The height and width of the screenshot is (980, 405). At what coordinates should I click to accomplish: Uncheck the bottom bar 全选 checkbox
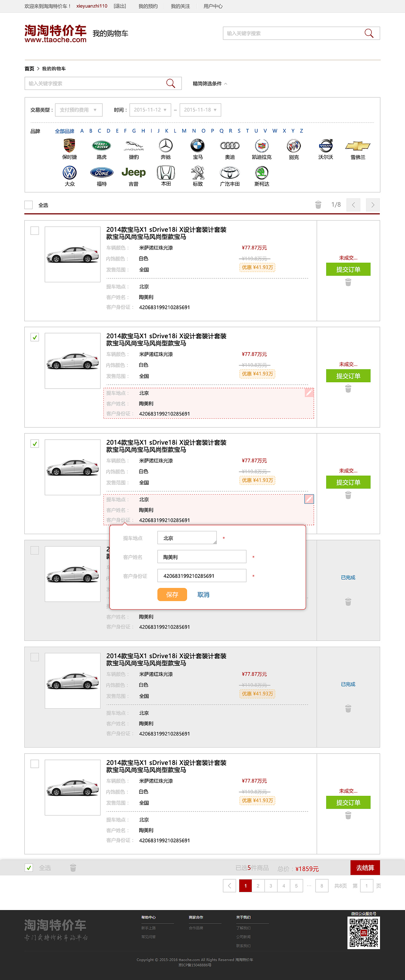click(28, 867)
